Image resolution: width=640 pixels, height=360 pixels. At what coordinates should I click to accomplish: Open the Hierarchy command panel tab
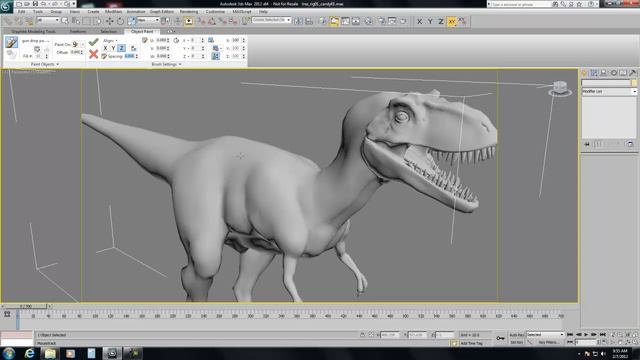coord(604,73)
